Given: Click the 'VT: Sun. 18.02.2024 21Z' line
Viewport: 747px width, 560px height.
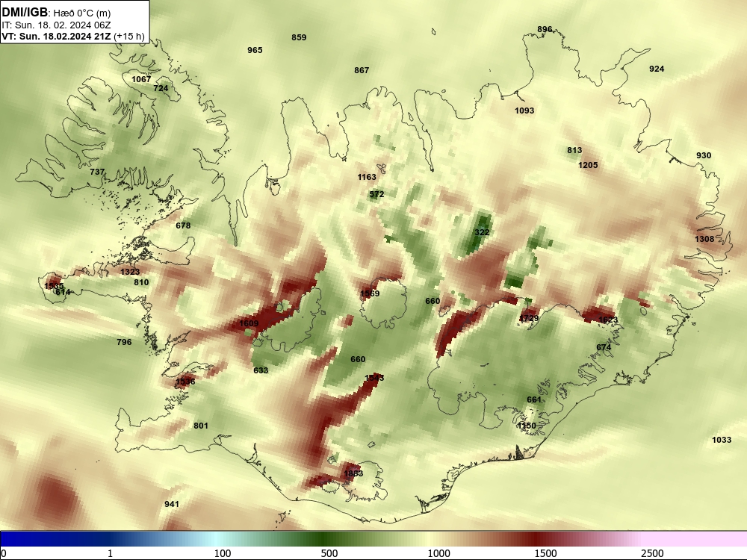Looking at the screenshot, I should (x=56, y=36).
